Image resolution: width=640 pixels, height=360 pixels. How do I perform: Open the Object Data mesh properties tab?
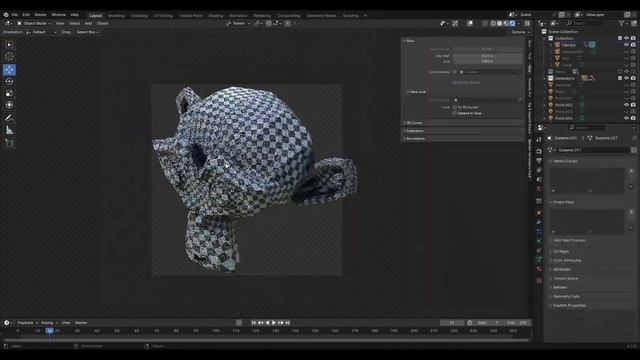tap(539, 260)
